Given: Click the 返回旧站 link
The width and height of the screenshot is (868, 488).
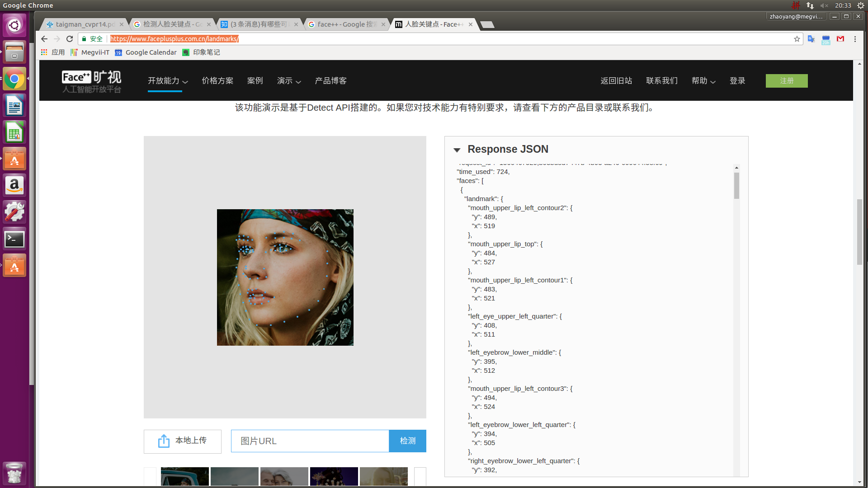Looking at the screenshot, I should pos(616,81).
